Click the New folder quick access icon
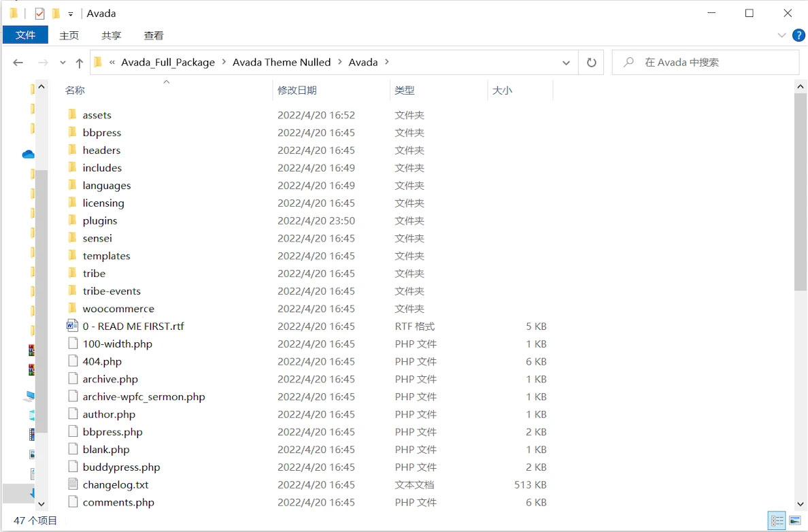 coord(56,14)
